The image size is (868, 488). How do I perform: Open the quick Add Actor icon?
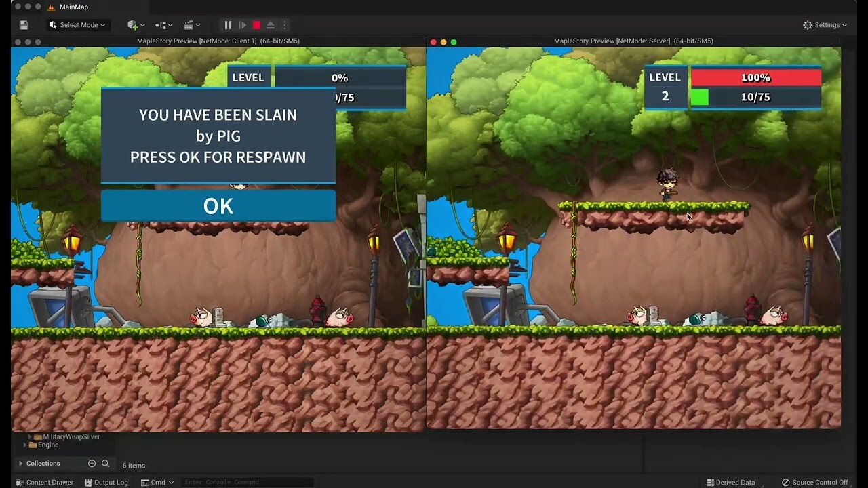tap(134, 25)
